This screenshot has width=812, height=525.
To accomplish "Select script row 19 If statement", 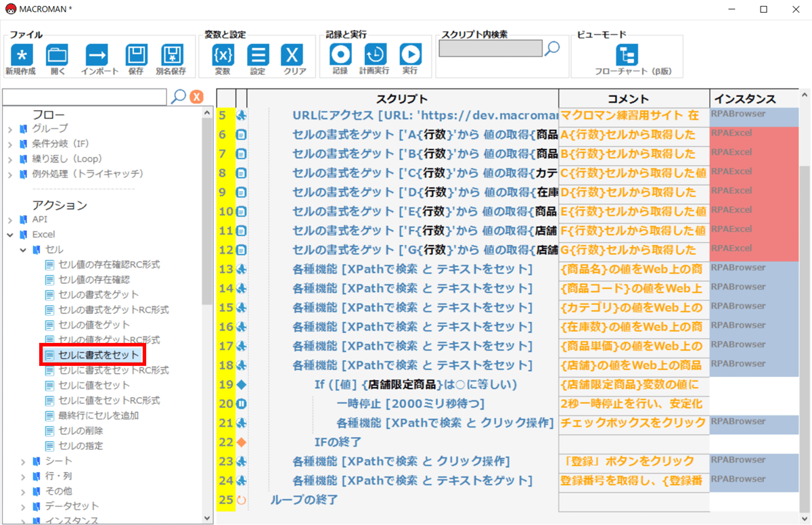I will pos(415,385).
